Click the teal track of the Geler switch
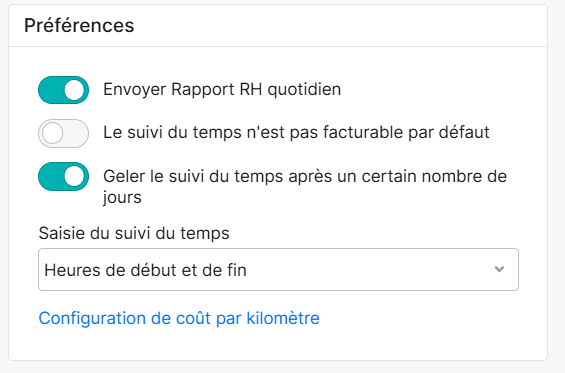 pyautogui.click(x=50, y=177)
